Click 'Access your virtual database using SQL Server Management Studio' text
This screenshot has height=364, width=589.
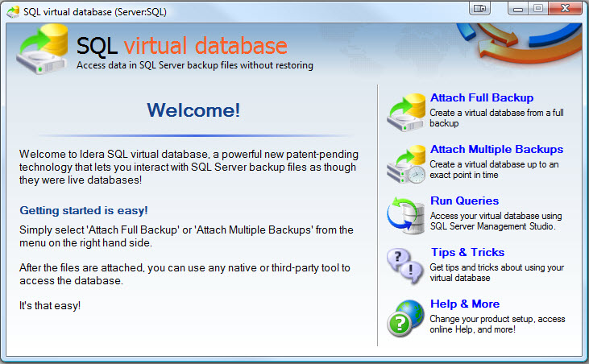(496, 221)
